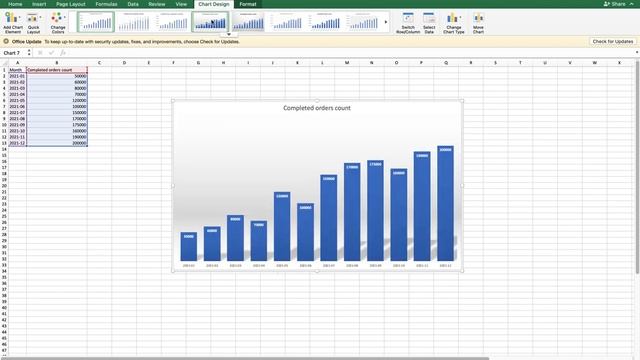Expand the chart styles gallery down arrow
Image resolution: width=640 pixels, height=360 pixels.
(229, 34)
